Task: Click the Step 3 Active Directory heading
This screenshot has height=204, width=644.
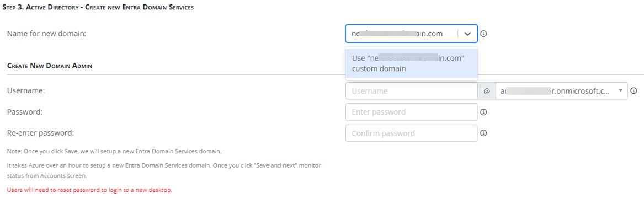Action: [99, 7]
